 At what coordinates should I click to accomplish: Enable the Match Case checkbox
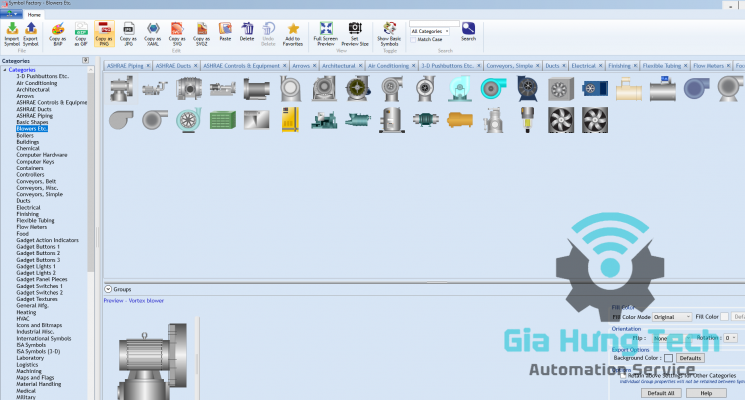point(414,39)
